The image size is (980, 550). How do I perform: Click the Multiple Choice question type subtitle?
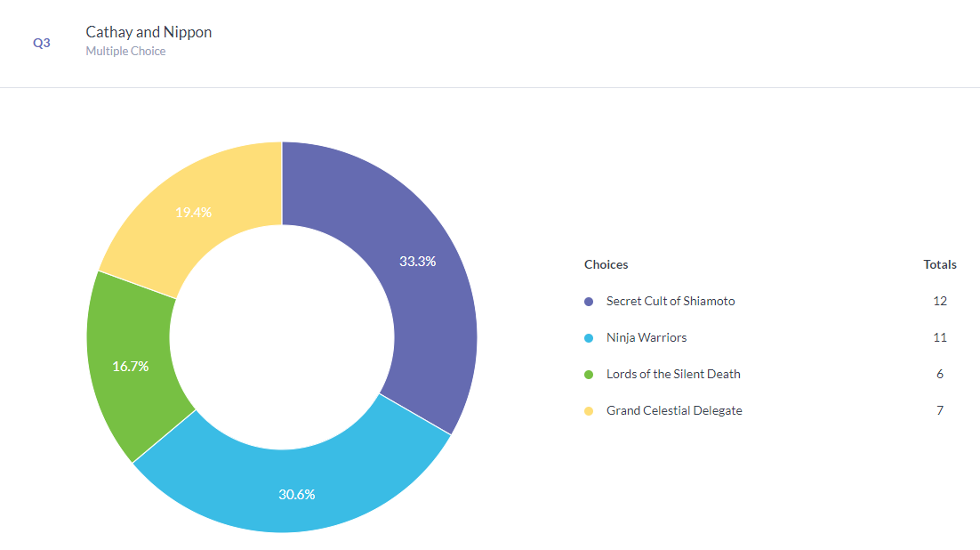click(x=125, y=52)
